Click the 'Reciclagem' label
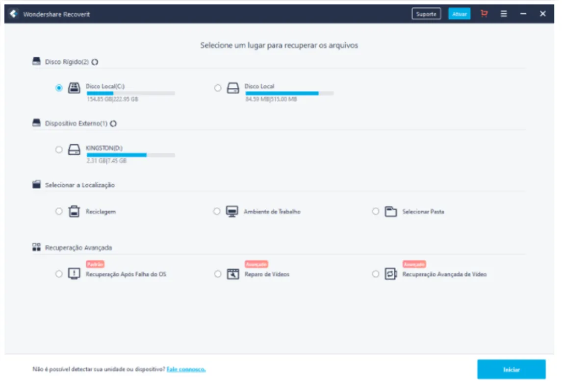562x392 pixels. point(101,212)
